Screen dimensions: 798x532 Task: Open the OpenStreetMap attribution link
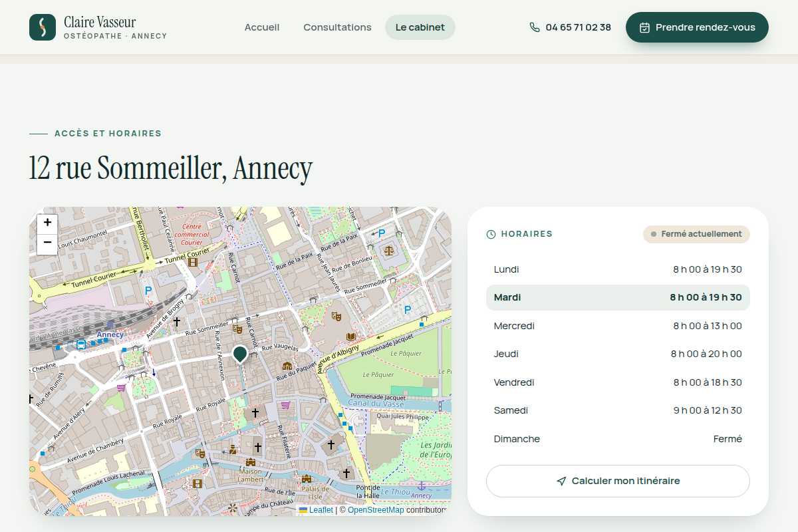pyautogui.click(x=376, y=510)
